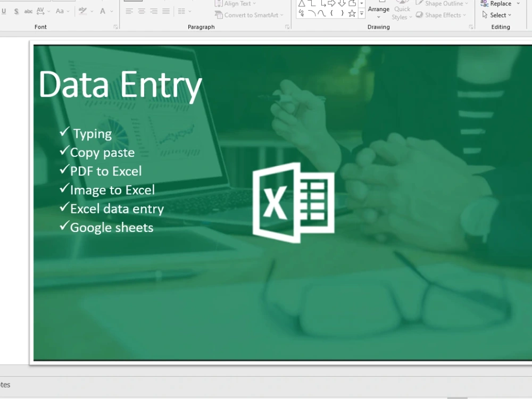Open Paragraph dialog launcher
532x399 pixels.
pyautogui.click(x=287, y=27)
